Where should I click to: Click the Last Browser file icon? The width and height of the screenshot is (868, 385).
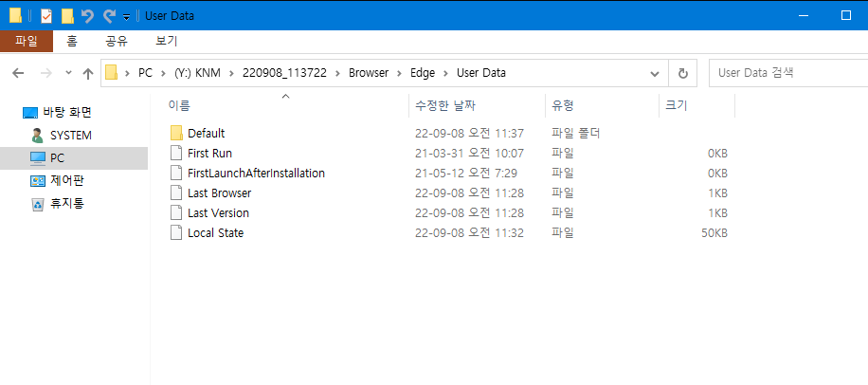pyautogui.click(x=176, y=192)
